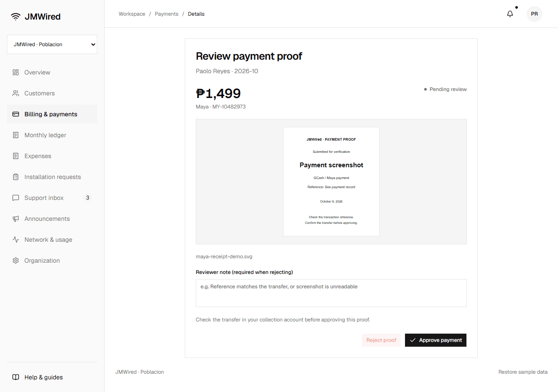The width and height of the screenshot is (558, 392).
Task: Click the checkmark icon on Approve payment
Action: point(413,340)
